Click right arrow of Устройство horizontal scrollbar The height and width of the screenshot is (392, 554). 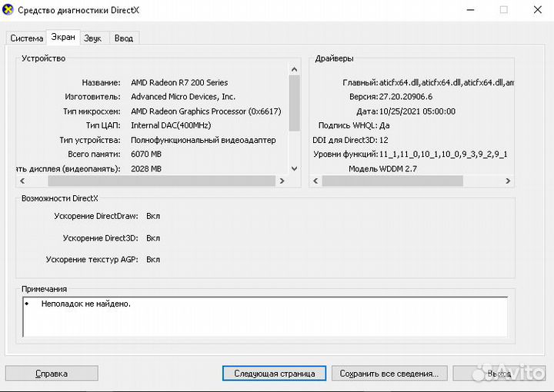[x=282, y=181]
